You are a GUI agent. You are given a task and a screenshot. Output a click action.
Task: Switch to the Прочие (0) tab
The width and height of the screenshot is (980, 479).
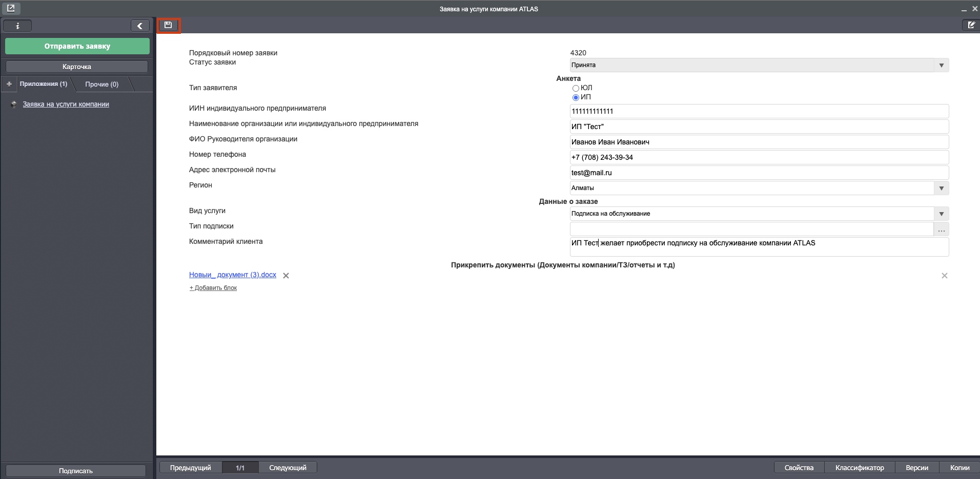[x=101, y=84]
